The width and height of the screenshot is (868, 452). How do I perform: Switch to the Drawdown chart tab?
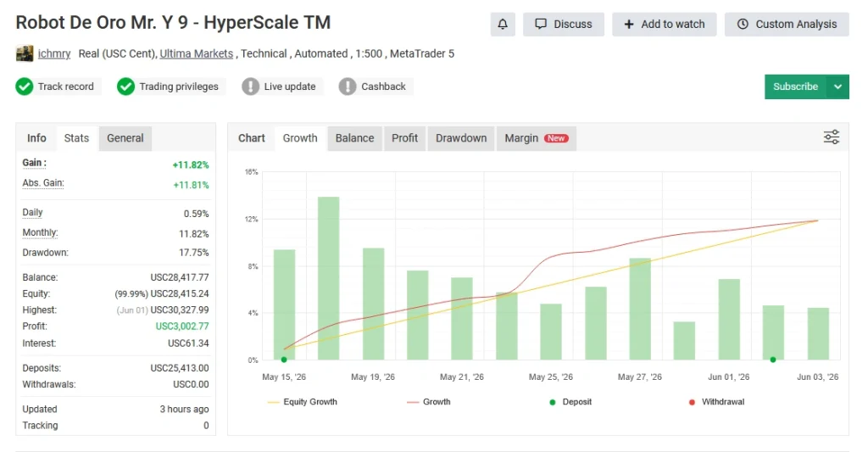[x=461, y=138]
